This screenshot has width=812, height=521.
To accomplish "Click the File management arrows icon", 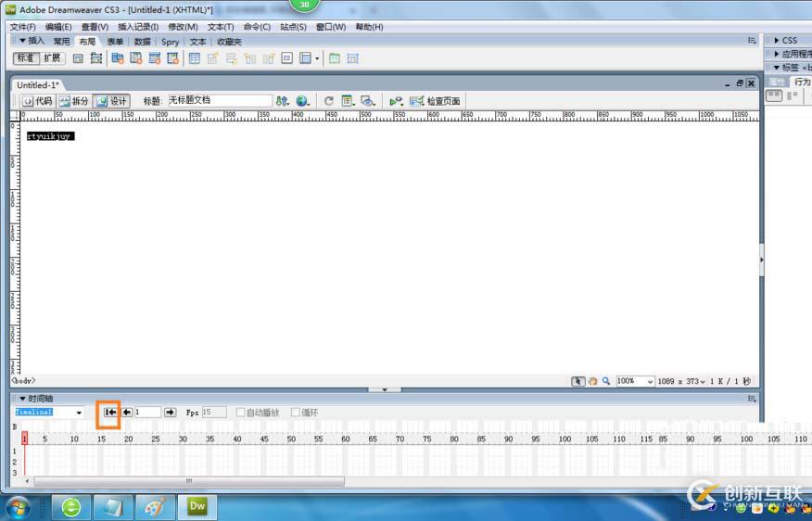I will click(x=282, y=101).
